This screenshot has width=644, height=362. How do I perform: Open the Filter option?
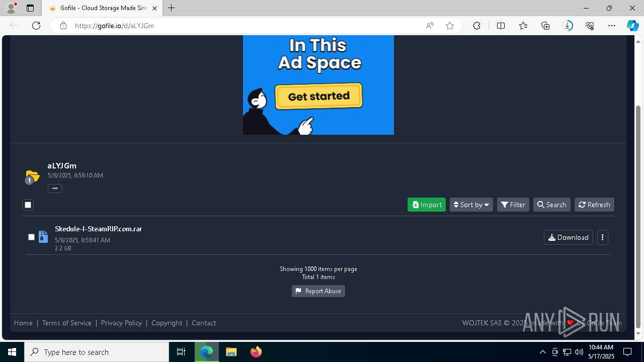tap(513, 205)
